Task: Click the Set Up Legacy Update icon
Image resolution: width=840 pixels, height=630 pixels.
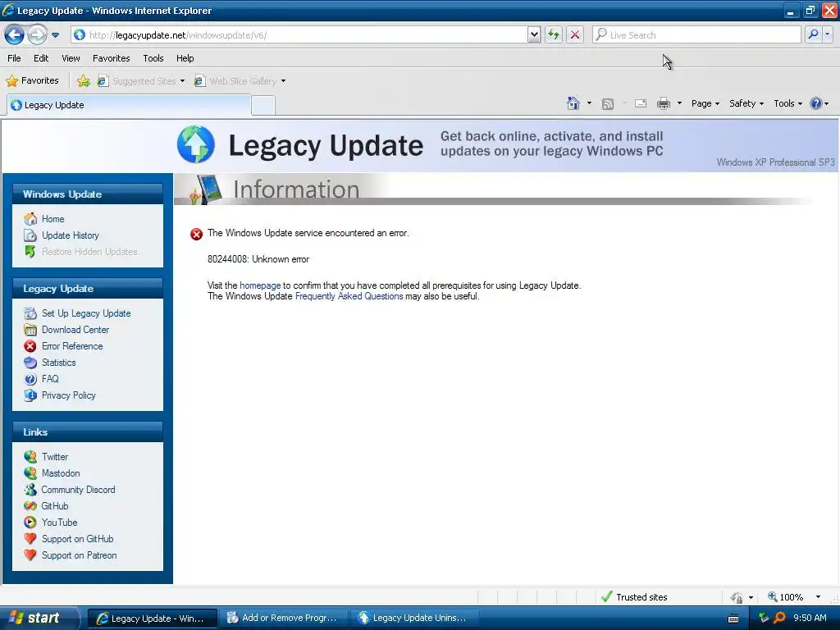Action: pyautogui.click(x=30, y=313)
